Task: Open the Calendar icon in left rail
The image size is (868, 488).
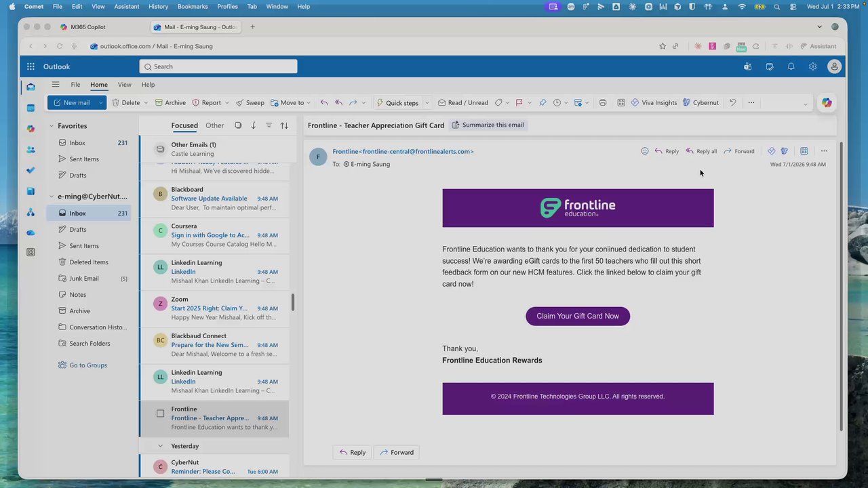Action: [31, 108]
